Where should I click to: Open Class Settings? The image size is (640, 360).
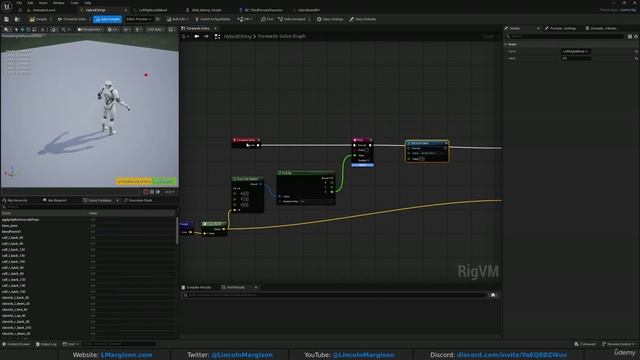point(330,19)
